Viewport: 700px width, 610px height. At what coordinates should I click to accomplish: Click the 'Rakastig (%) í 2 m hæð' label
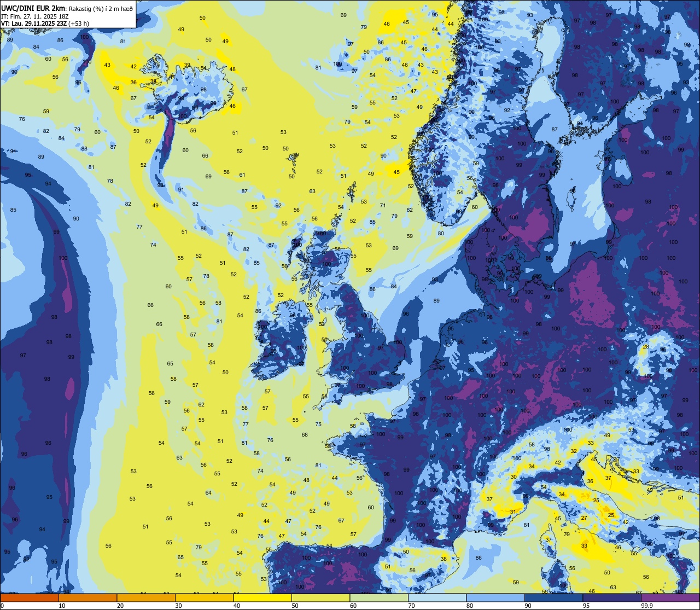coord(100,9)
